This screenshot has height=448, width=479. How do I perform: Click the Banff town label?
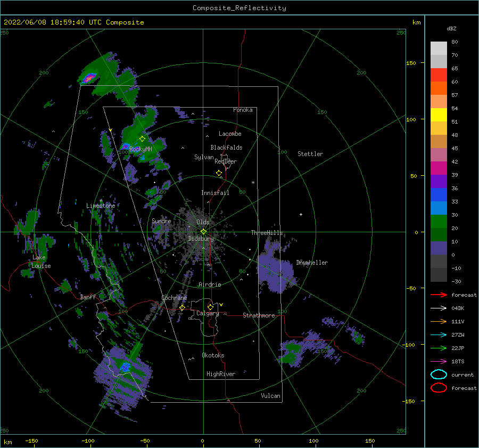pos(88,297)
